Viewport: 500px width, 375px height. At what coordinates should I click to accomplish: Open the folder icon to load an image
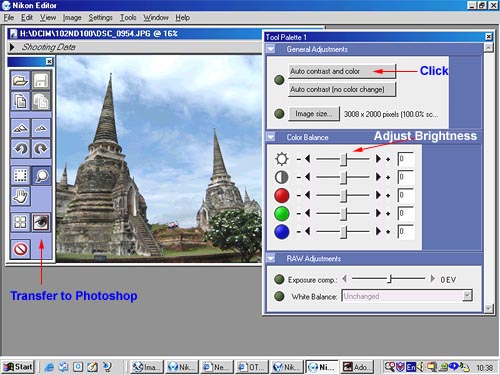coord(20,80)
